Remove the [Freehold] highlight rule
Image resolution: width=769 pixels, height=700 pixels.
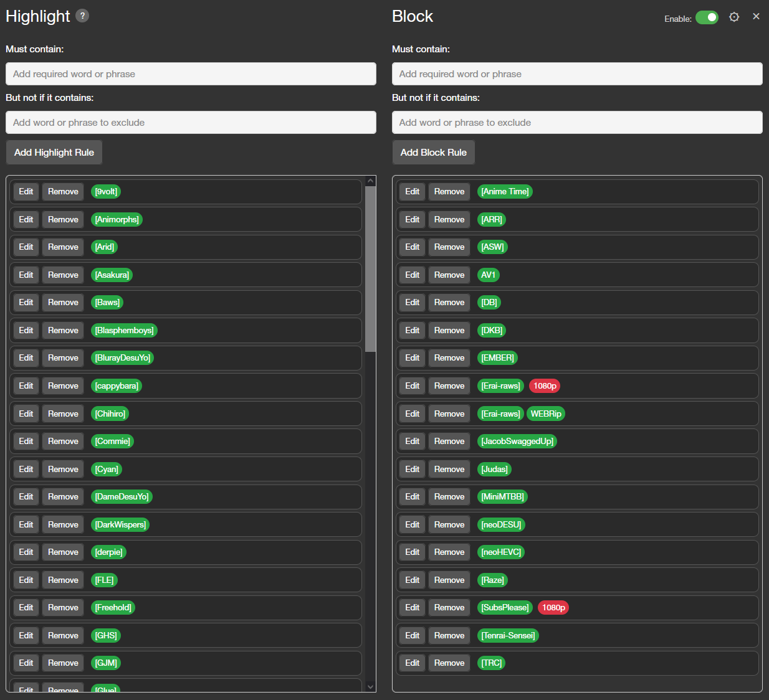pyautogui.click(x=63, y=607)
